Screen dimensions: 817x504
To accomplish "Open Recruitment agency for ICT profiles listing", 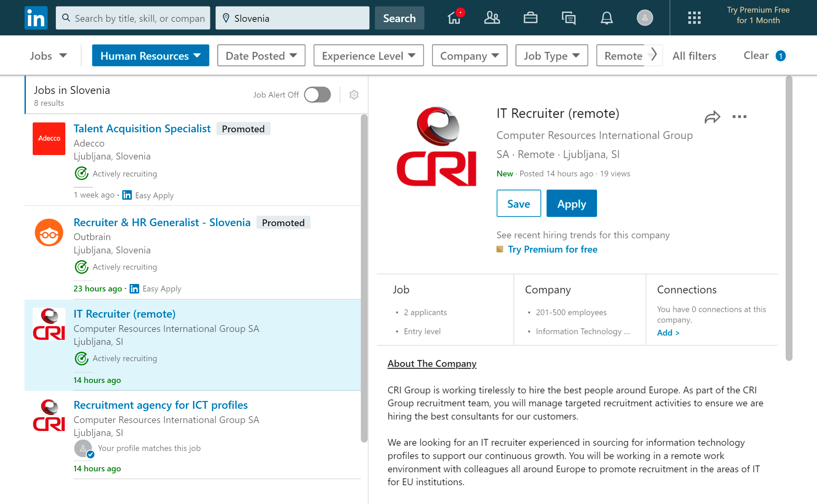I will pos(161,405).
